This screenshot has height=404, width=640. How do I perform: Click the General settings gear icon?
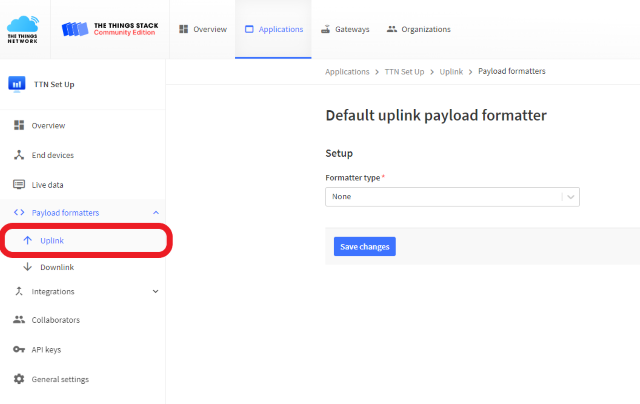pyautogui.click(x=19, y=379)
